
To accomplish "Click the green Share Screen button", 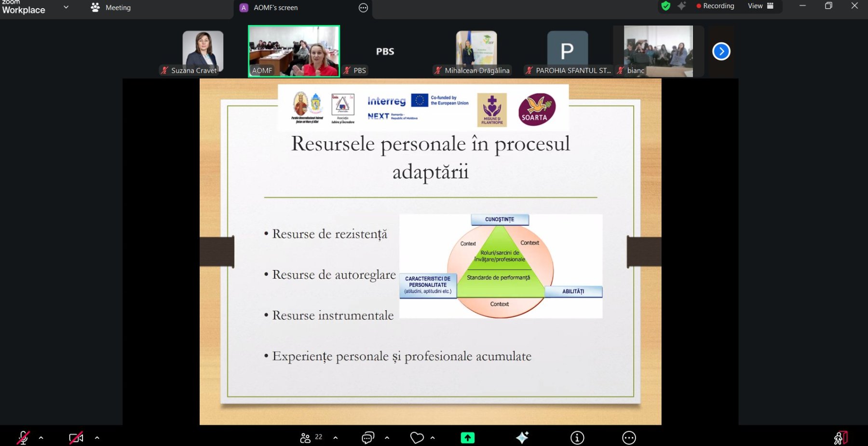I will [x=467, y=437].
